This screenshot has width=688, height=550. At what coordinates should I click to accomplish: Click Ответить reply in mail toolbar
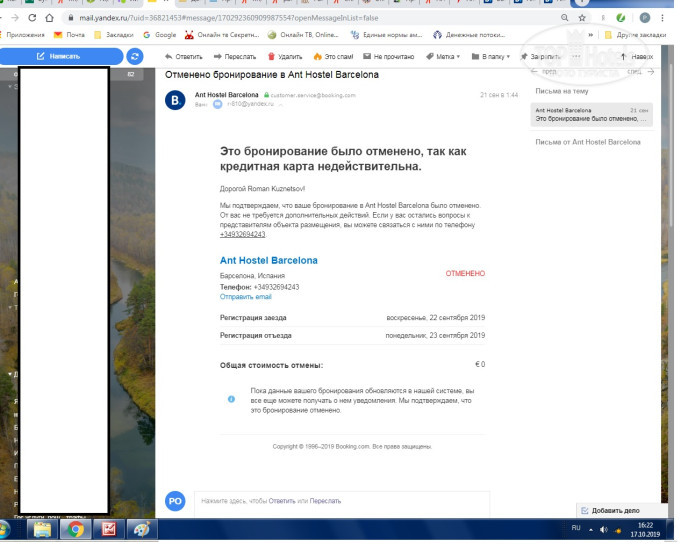(x=183, y=57)
